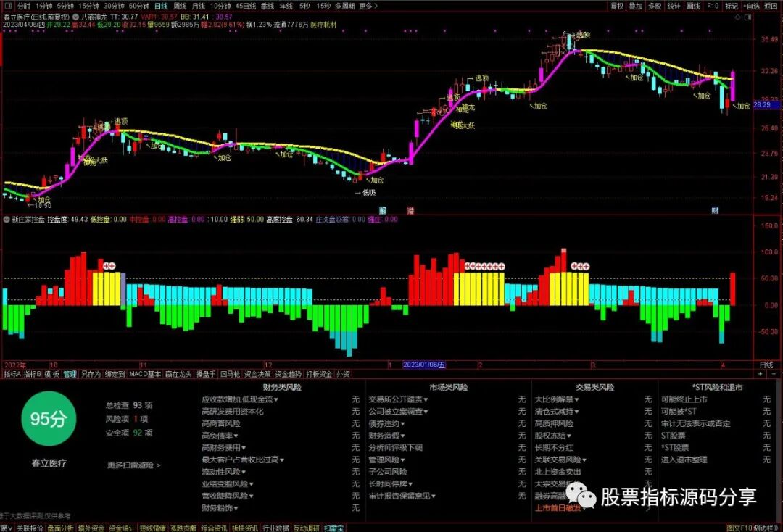The image size is (783, 532).
Task: Click the 返回 back button
Action: (771, 6)
